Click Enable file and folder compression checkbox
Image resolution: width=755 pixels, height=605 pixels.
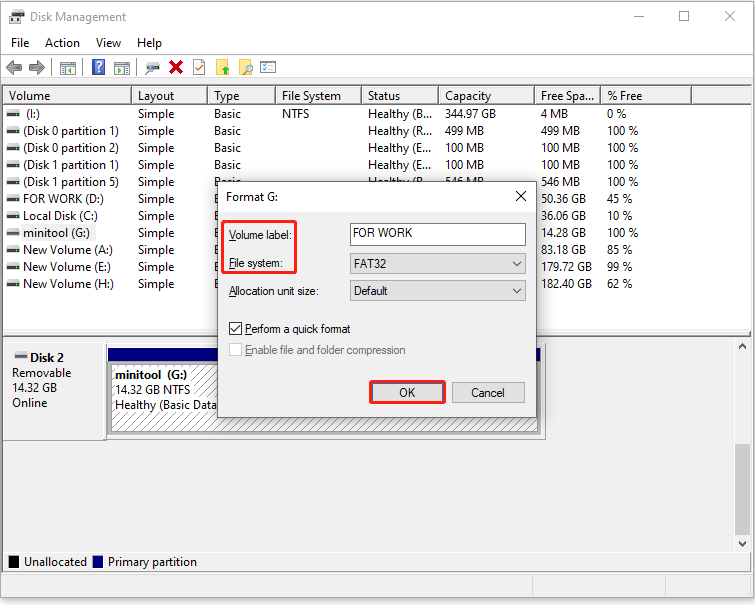tap(235, 350)
